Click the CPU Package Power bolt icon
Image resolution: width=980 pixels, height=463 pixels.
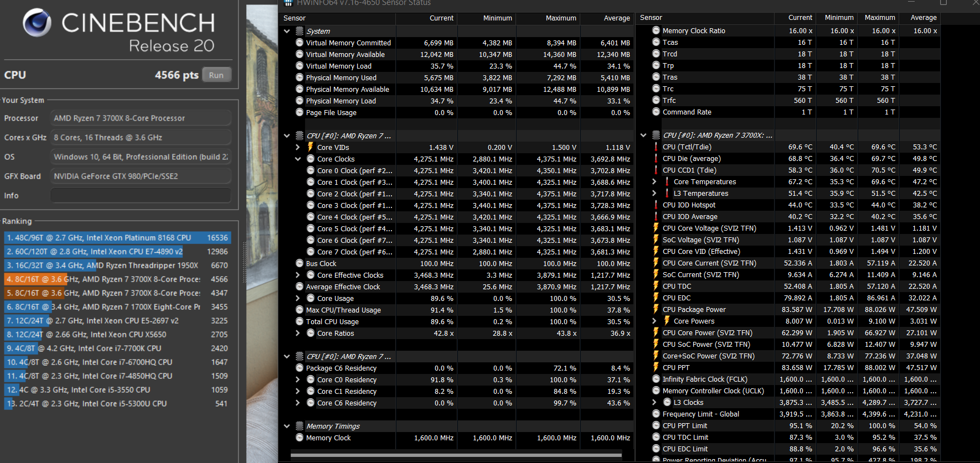[656, 309]
